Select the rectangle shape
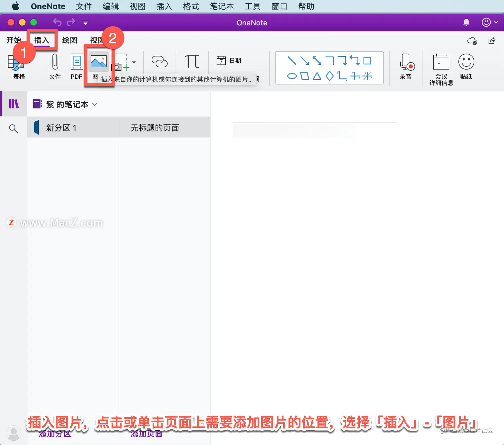The height and width of the screenshot is (445, 504). point(367,61)
